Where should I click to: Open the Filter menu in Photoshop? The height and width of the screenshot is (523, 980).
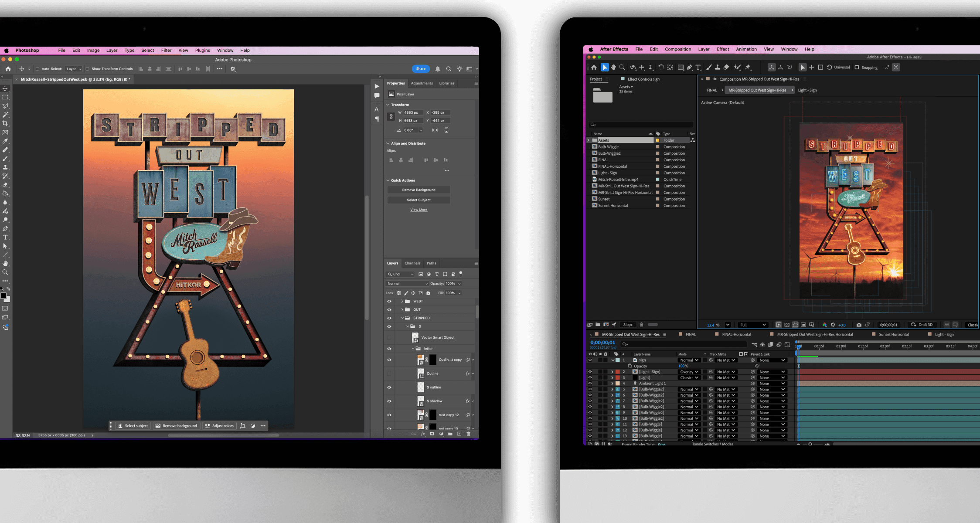(166, 51)
